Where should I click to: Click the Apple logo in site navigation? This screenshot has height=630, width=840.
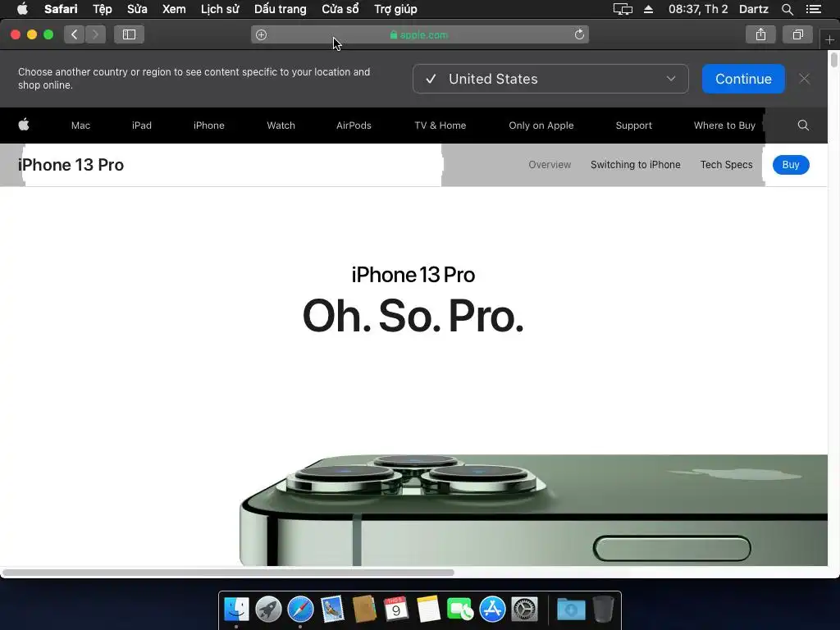24,125
